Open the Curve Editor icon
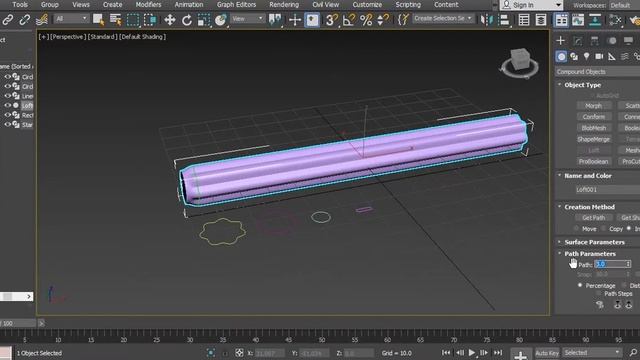 pyautogui.click(x=578, y=20)
